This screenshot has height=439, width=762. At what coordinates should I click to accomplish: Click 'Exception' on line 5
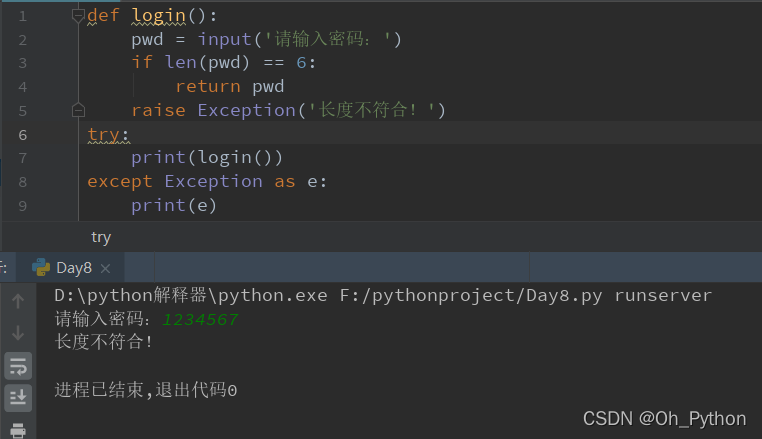246,110
